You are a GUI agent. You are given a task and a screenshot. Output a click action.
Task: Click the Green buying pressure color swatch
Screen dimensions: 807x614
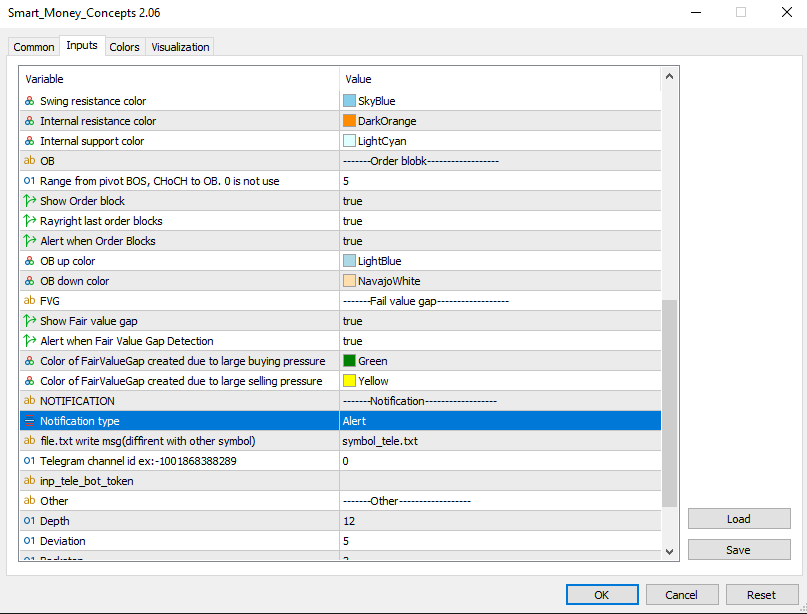[x=349, y=361]
